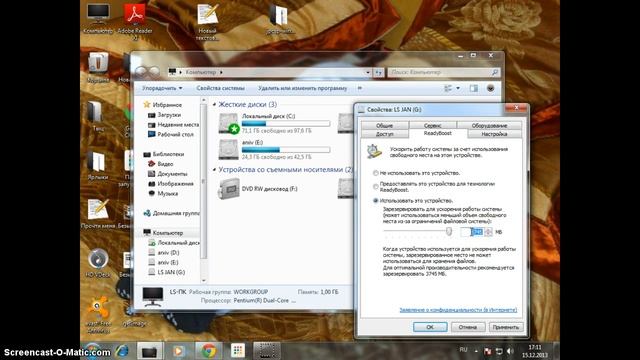Image resolution: width=640 pixels, height=360 pixels.
Task: Switch to the ReadyBoost tab
Action: (x=438, y=133)
